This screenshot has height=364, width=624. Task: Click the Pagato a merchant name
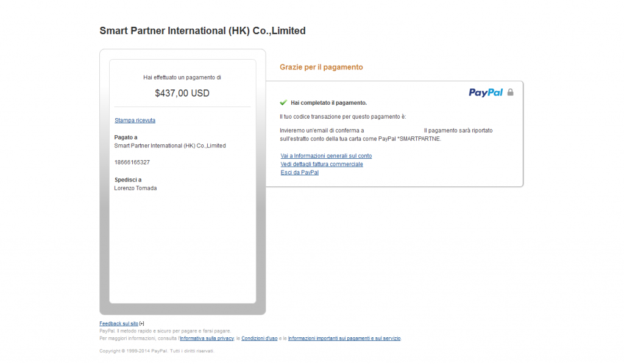coord(169,145)
